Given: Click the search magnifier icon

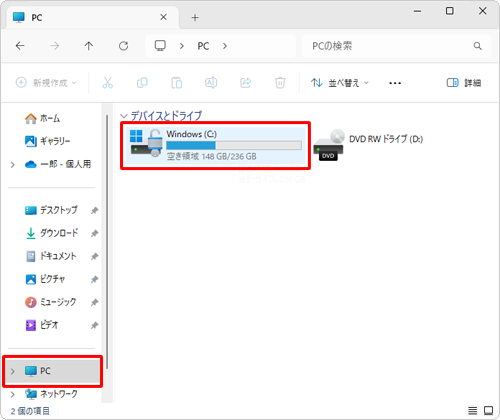Looking at the screenshot, I should (x=477, y=46).
